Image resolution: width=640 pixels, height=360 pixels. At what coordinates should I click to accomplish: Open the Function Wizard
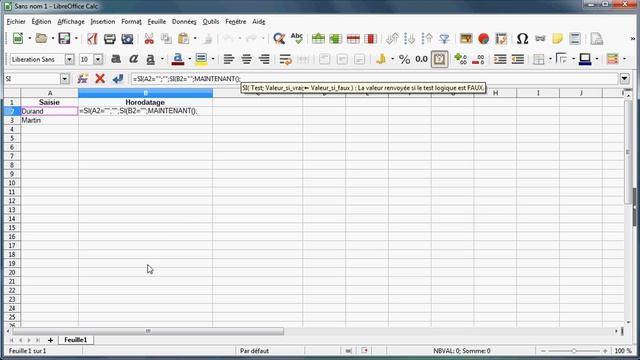click(x=82, y=79)
